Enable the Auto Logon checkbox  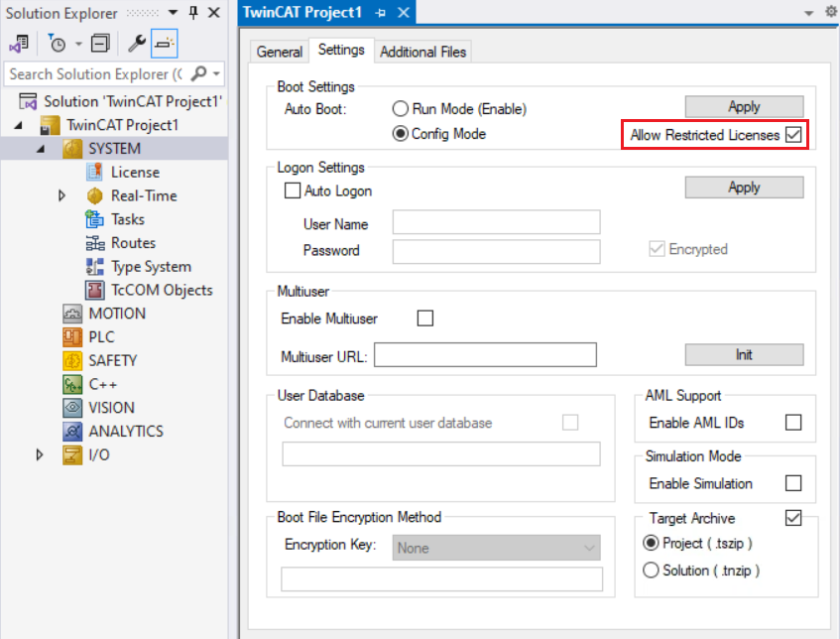(292, 191)
